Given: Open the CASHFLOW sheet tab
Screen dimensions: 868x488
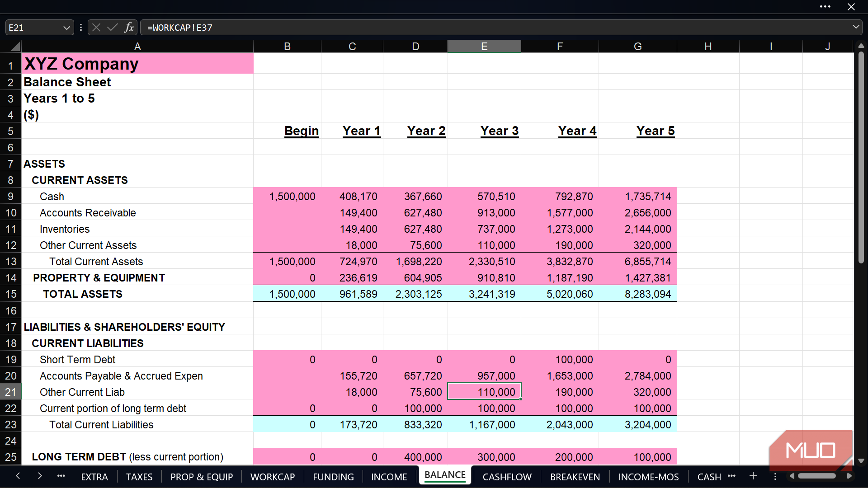Looking at the screenshot, I should pyautogui.click(x=507, y=477).
